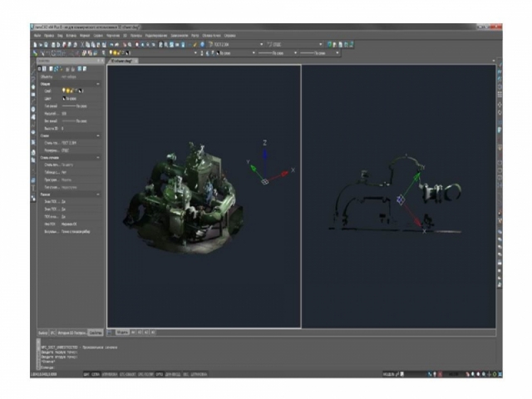The height and width of the screenshot is (399, 532).
Task: Toggle ШАГ snap mode in status bar
Action: pyautogui.click(x=87, y=375)
